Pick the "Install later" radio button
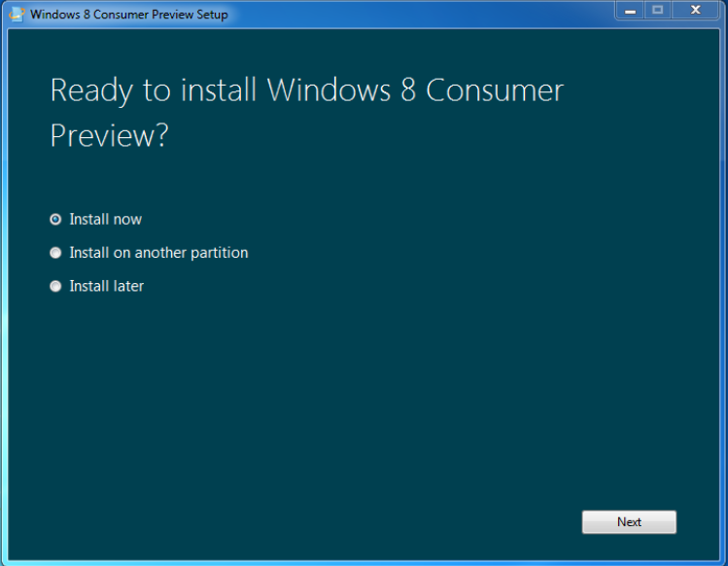Image resolution: width=728 pixels, height=566 pixels. tap(55, 287)
